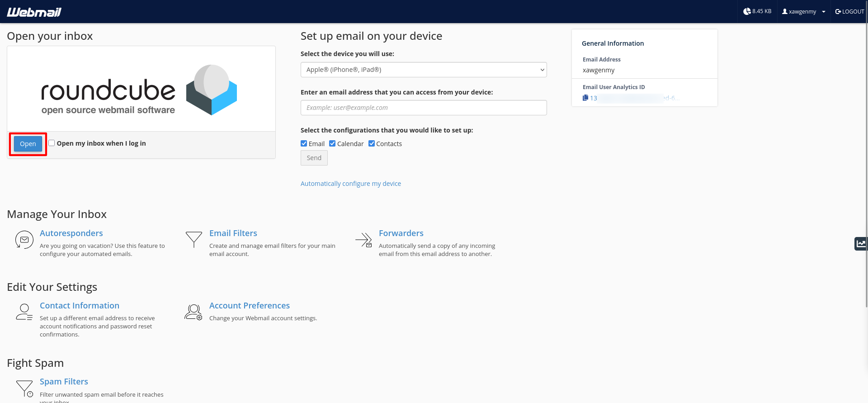868x403 pixels.
Task: Open the Contact Information link
Action: (x=80, y=306)
